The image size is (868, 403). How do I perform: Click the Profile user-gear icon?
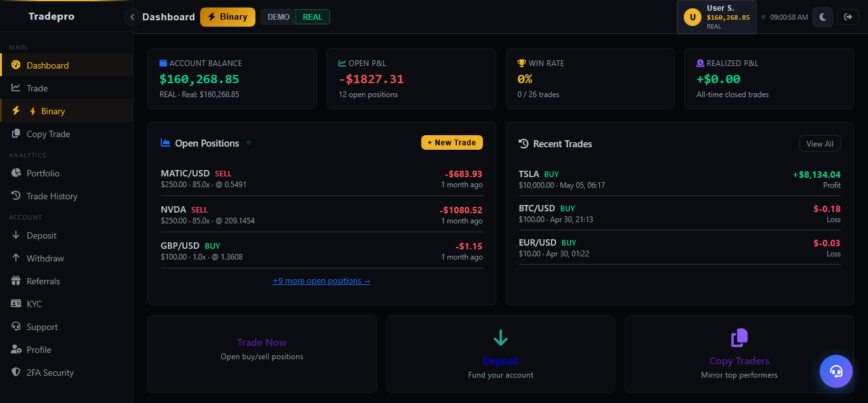pos(16,349)
